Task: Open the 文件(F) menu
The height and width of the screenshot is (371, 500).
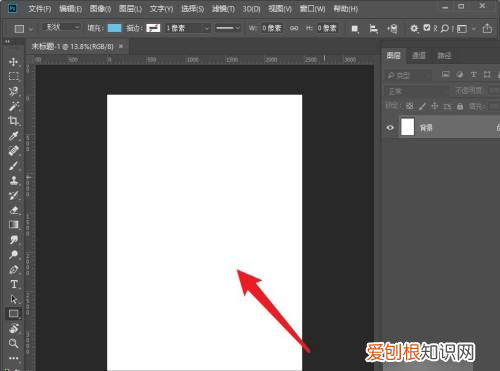Action: (39, 9)
